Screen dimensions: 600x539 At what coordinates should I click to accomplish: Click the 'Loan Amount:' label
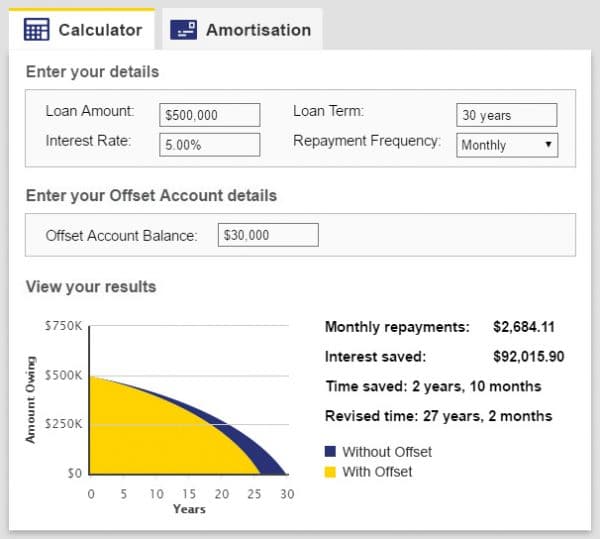tap(90, 111)
